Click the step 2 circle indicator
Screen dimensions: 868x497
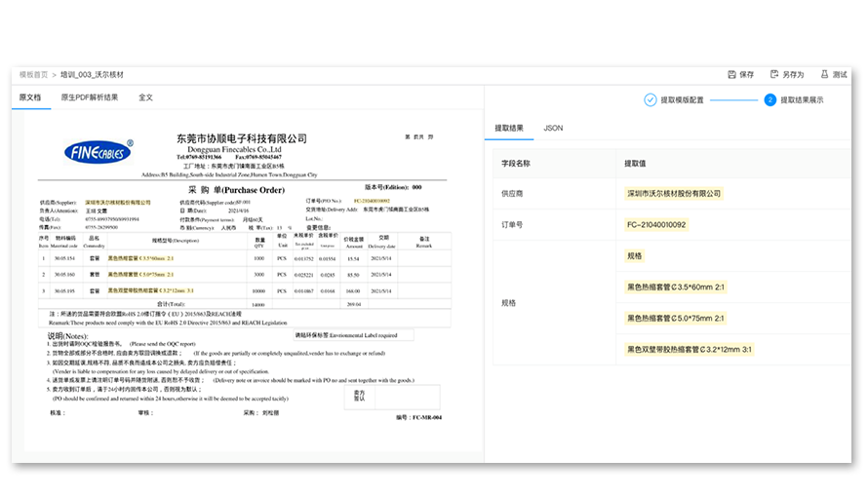coord(770,100)
